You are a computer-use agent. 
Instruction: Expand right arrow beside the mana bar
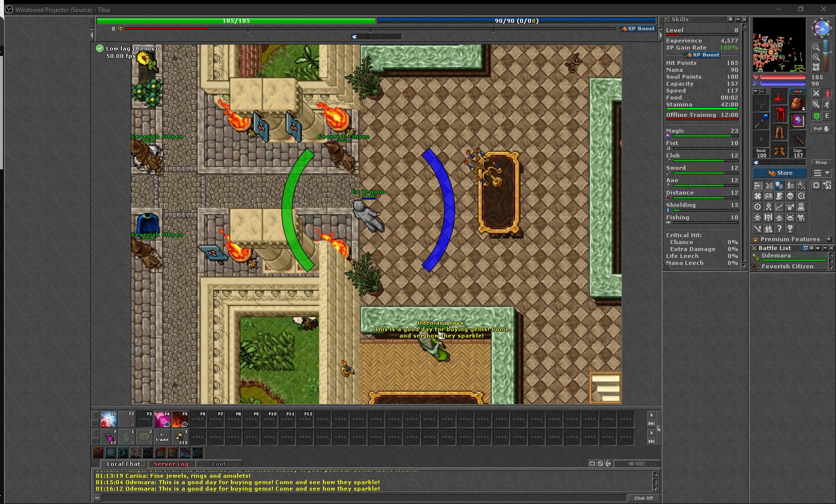tap(660, 35)
